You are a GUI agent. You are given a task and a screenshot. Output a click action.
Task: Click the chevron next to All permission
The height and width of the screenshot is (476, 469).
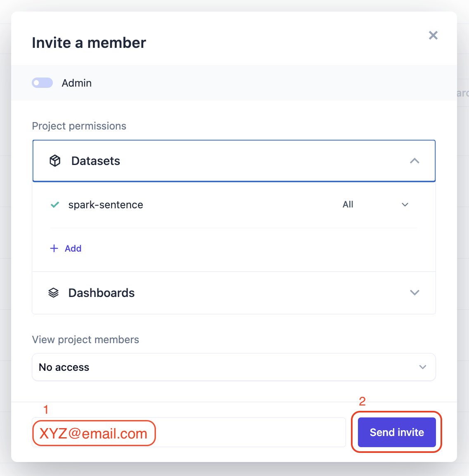point(405,205)
